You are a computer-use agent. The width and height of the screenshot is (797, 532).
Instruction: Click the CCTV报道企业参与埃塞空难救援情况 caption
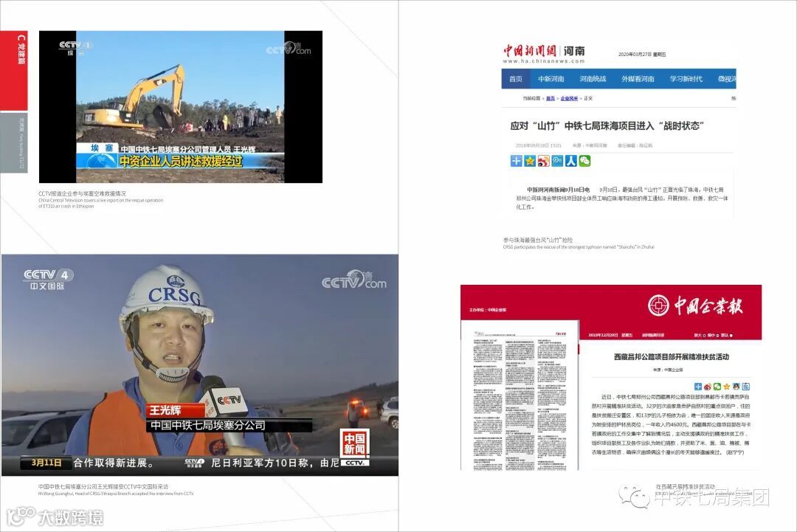(82, 193)
